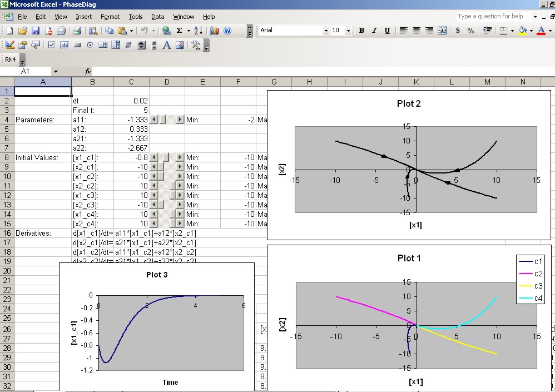
Task: Select the List Box control tool
Action: point(103,45)
